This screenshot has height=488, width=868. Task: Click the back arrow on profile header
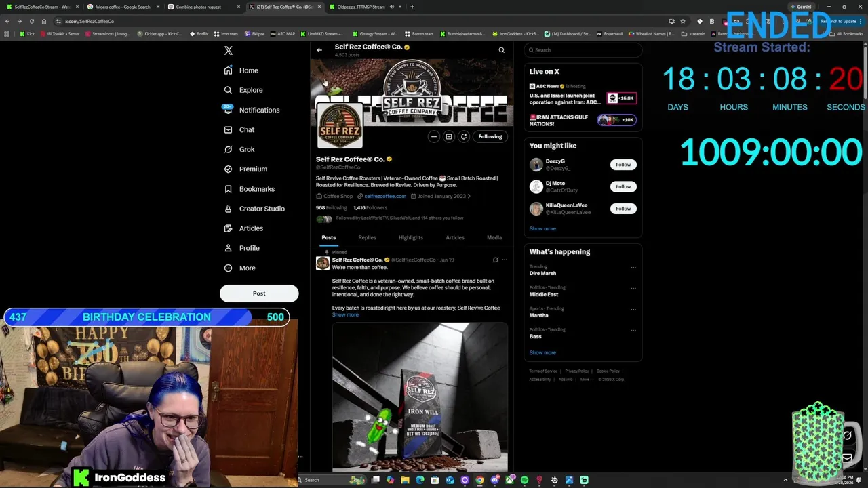319,50
